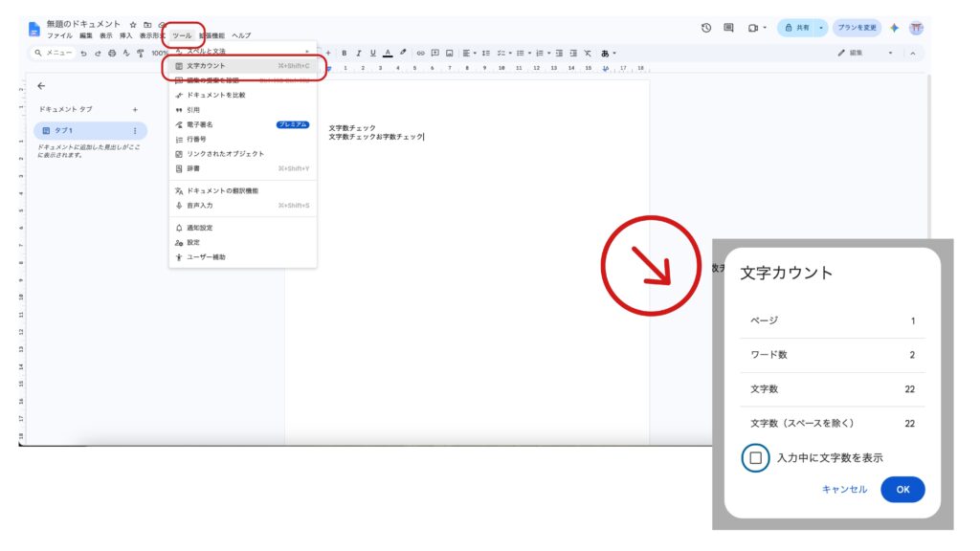Image resolution: width=980 pixels, height=551 pixels.
Task: Open the 共有 button dropdown arrow
Action: click(820, 28)
